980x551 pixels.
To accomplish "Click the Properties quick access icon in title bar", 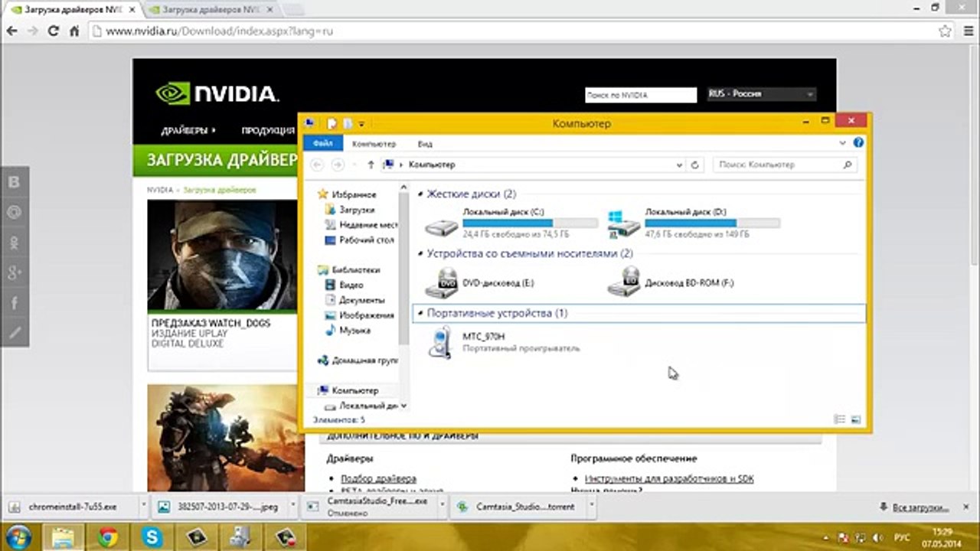I will tap(332, 123).
